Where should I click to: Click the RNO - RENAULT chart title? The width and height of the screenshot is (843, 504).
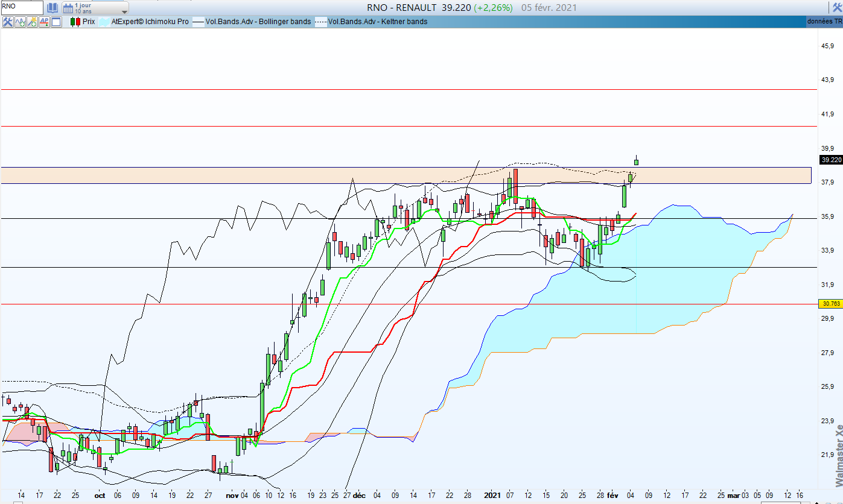(402, 8)
